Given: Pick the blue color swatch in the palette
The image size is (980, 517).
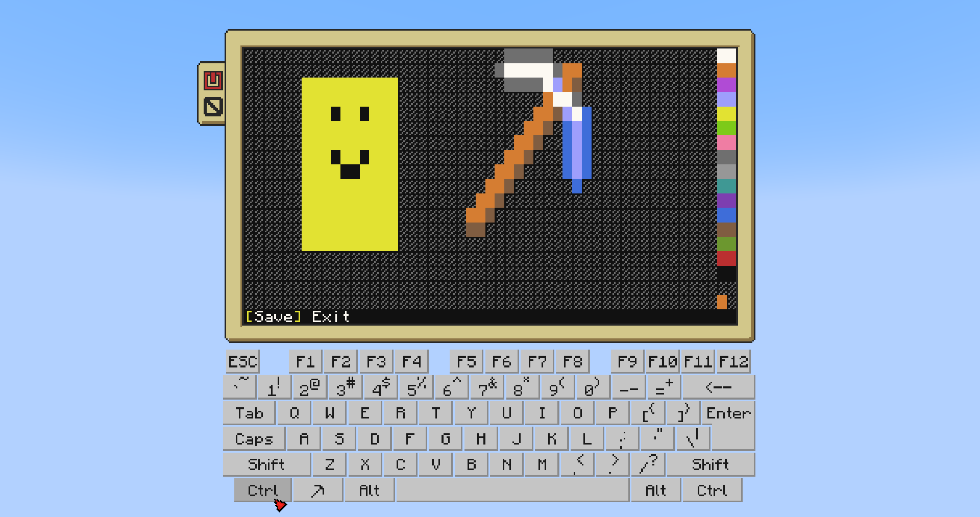Looking at the screenshot, I should coord(726,215).
